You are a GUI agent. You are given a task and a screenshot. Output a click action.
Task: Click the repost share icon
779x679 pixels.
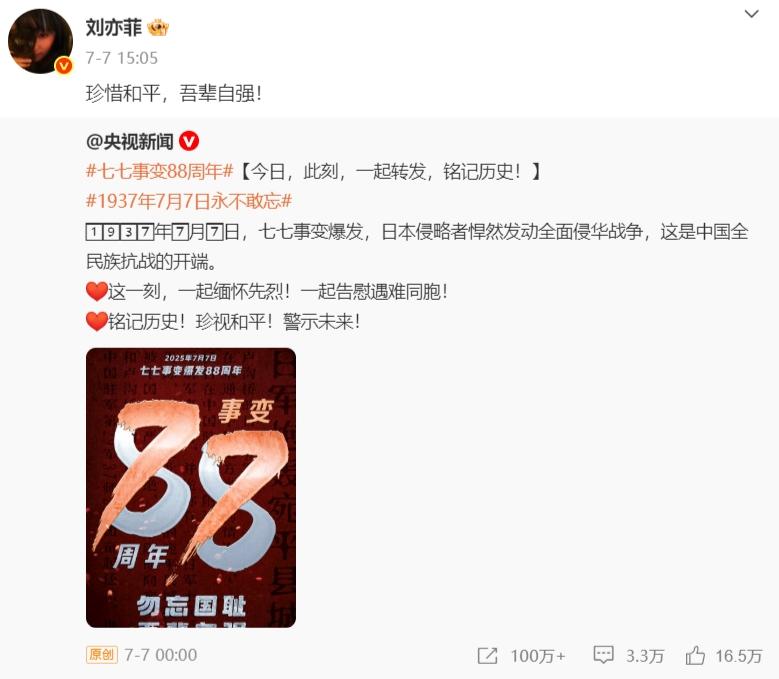487,656
